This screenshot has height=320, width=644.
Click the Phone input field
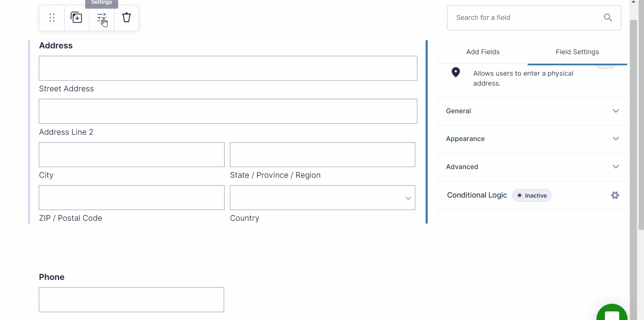click(x=131, y=300)
